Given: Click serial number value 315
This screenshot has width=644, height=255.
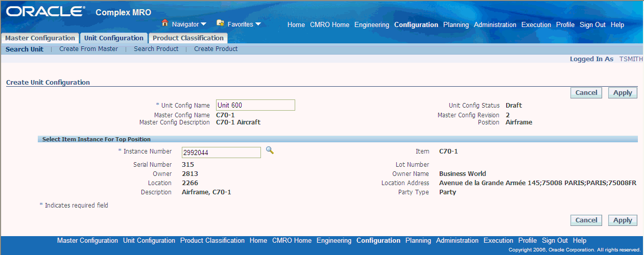Looking at the screenshot, I should click(x=188, y=164).
